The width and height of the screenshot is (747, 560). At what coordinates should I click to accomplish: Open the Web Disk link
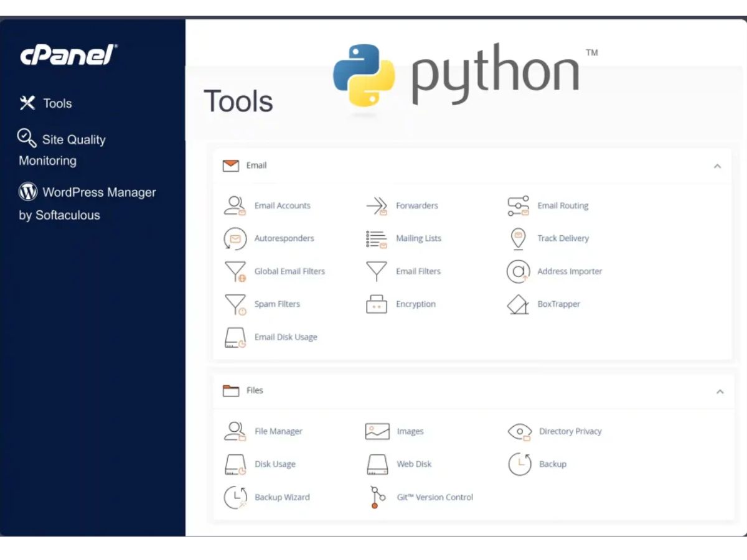(414, 464)
